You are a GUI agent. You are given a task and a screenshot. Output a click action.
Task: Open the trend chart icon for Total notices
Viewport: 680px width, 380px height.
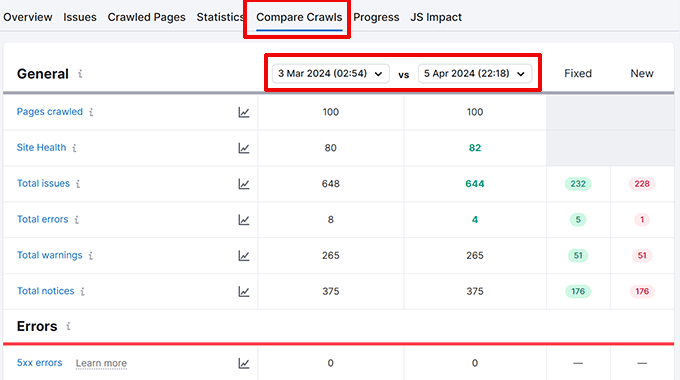[x=244, y=292]
